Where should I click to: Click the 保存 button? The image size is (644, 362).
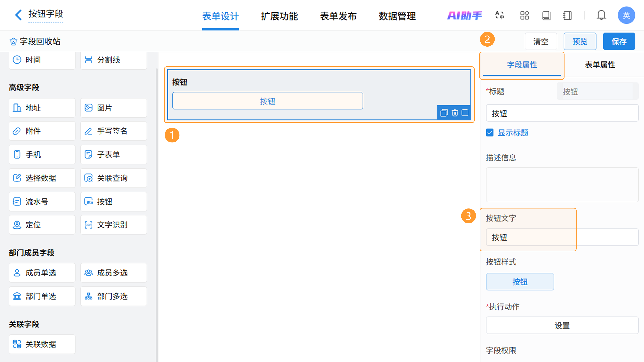(x=619, y=41)
